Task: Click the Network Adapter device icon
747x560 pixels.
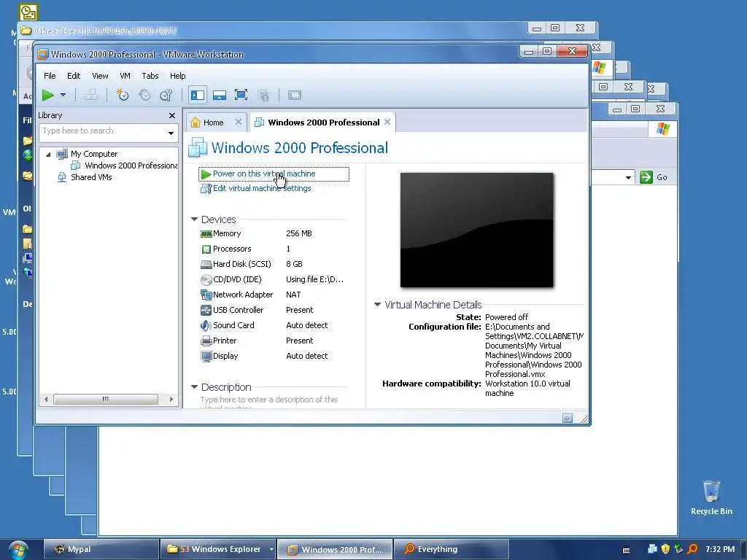Action: click(x=206, y=295)
